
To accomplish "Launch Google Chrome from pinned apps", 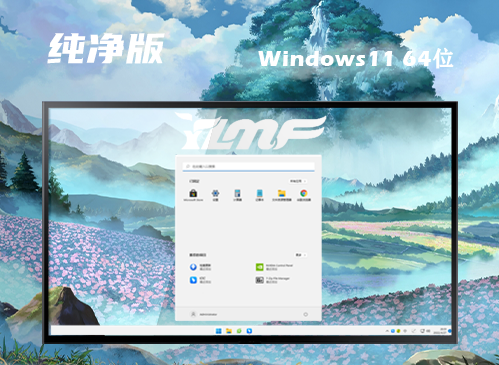I will 304,195.
